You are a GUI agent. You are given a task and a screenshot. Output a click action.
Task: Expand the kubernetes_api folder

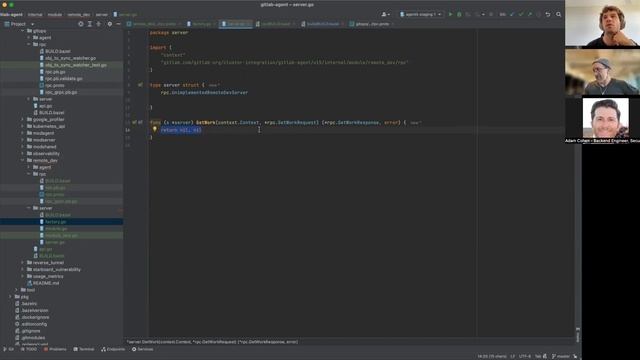pos(23,127)
